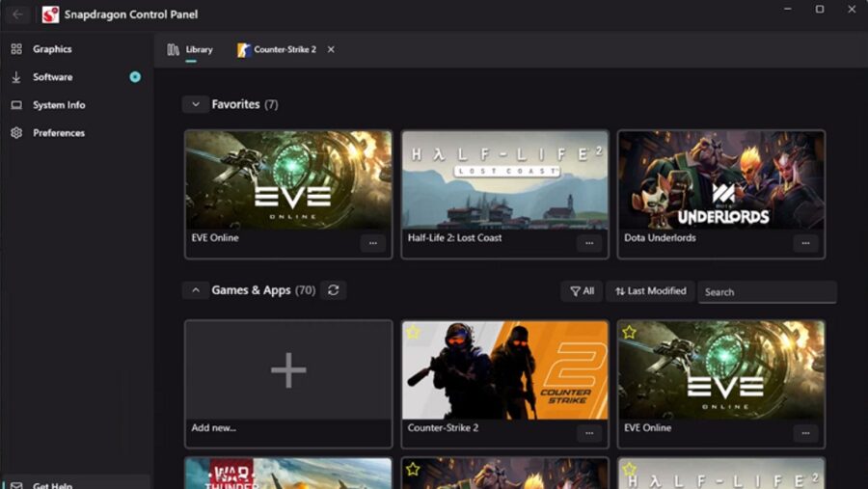The image size is (868, 489).
Task: Click the back arrow in title bar
Action: (x=17, y=14)
